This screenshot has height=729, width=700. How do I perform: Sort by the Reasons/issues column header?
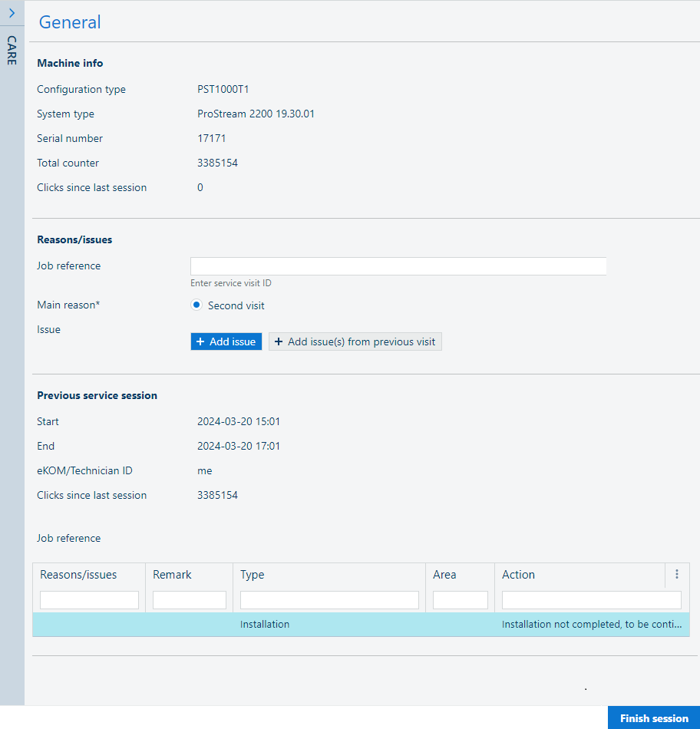pos(78,575)
